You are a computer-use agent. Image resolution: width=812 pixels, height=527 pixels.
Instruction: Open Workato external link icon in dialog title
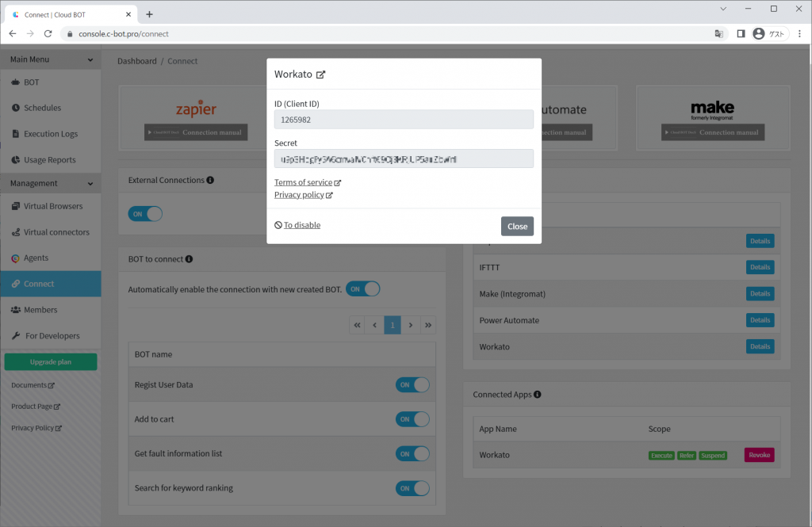(320, 74)
